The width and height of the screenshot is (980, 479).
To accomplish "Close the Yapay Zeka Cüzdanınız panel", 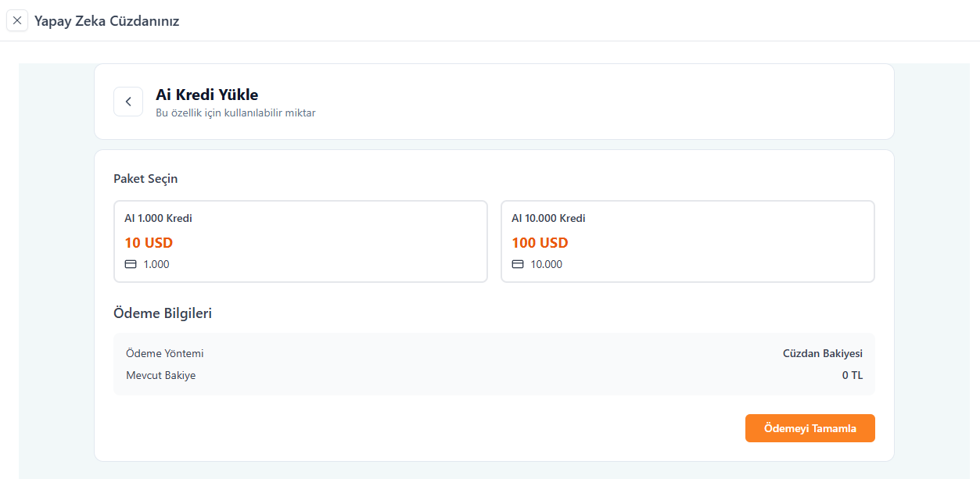I will tap(17, 20).
